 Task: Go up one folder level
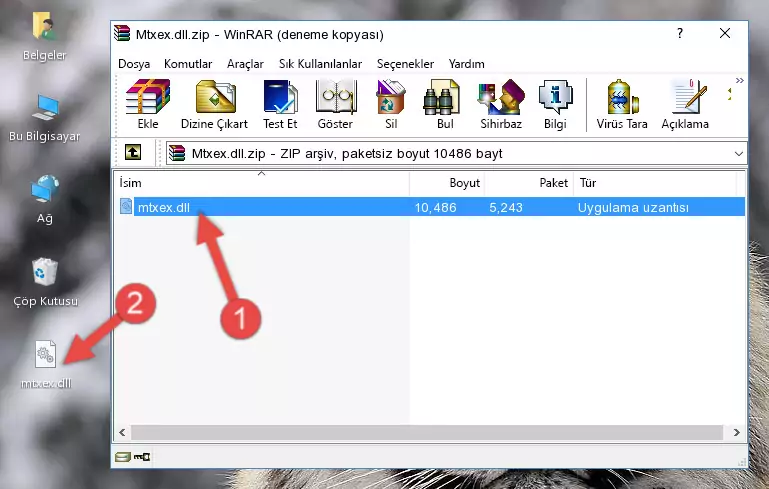(x=133, y=153)
